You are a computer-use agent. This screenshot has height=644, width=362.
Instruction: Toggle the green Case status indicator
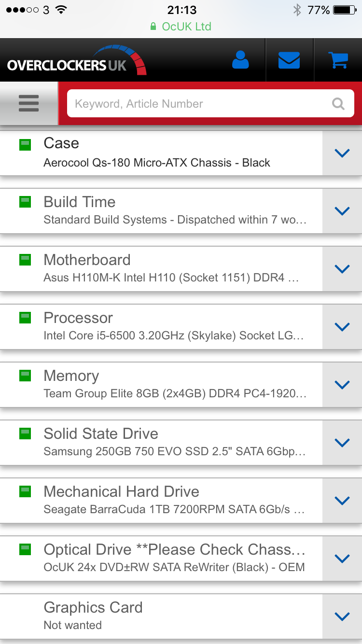pyautogui.click(x=25, y=144)
